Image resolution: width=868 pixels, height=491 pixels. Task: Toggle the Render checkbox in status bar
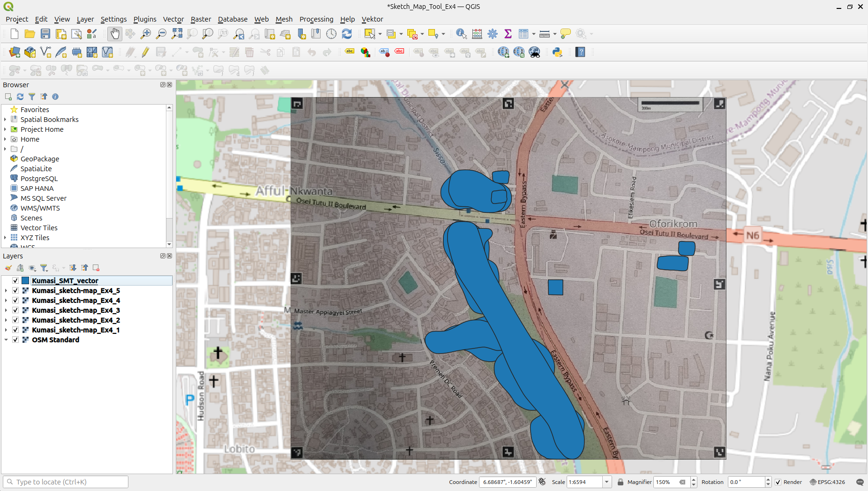778,482
